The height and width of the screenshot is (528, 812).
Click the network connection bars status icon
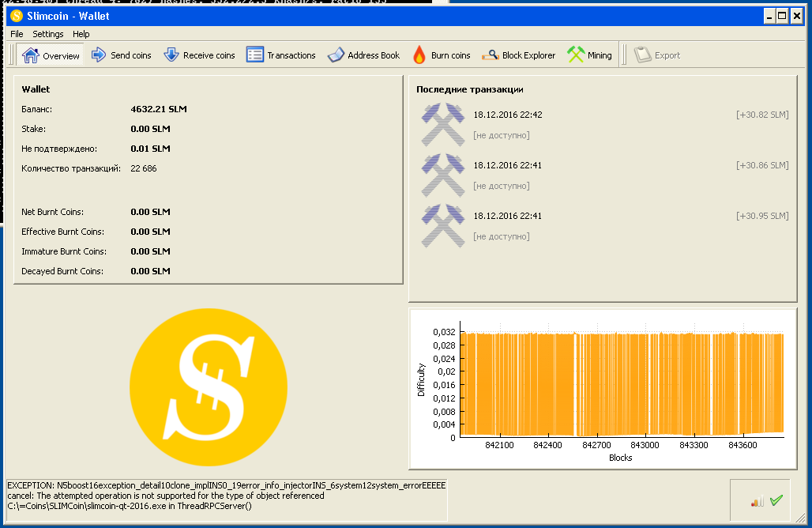[x=757, y=501]
